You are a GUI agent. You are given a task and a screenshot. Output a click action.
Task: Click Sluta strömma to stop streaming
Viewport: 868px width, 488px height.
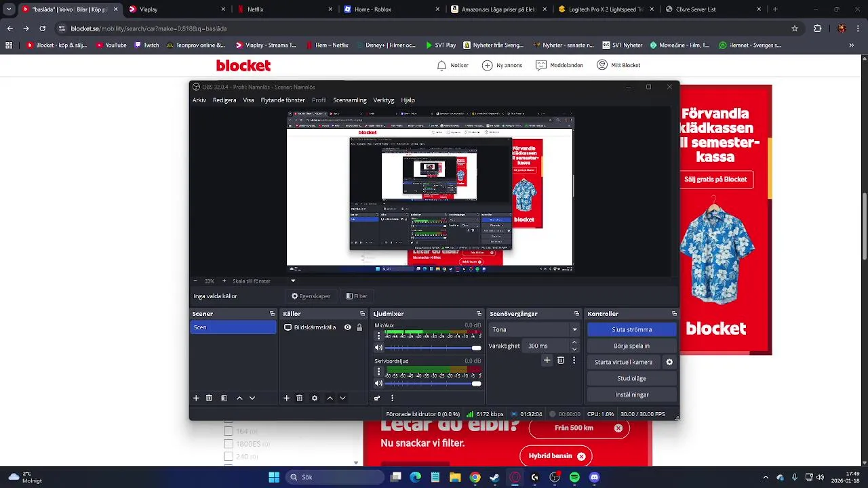[631, 329]
